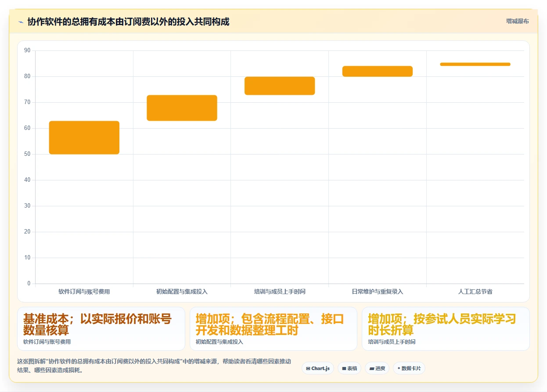This screenshot has width=547, height=392.
Task: Click the 软件订阅与账号费用 waterfall bar
Action: click(x=84, y=137)
